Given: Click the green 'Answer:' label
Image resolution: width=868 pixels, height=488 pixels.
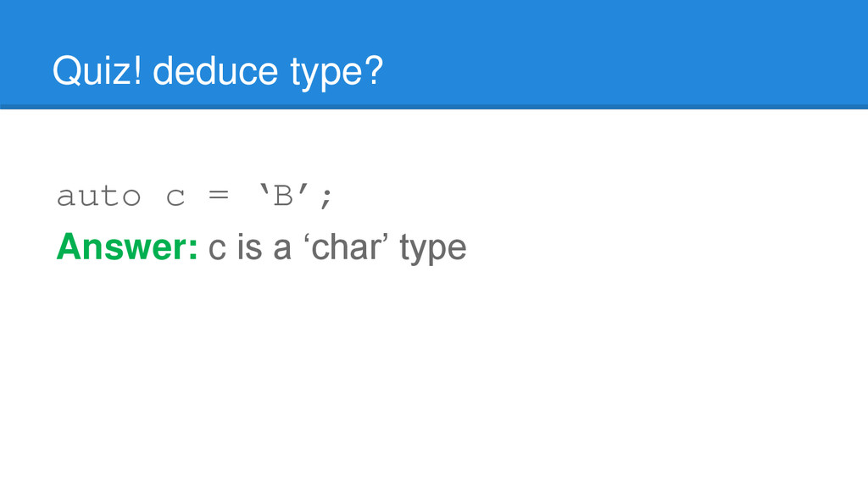Looking at the screenshot, I should (127, 247).
